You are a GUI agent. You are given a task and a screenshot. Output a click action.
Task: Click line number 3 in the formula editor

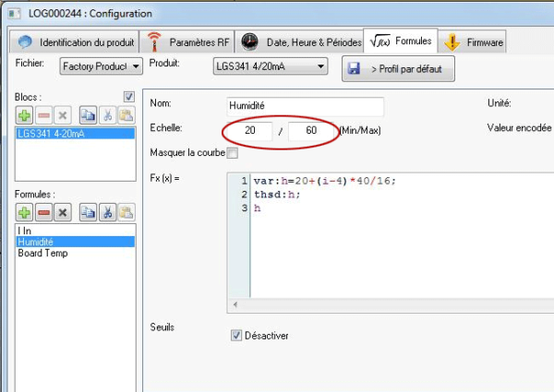244,208
